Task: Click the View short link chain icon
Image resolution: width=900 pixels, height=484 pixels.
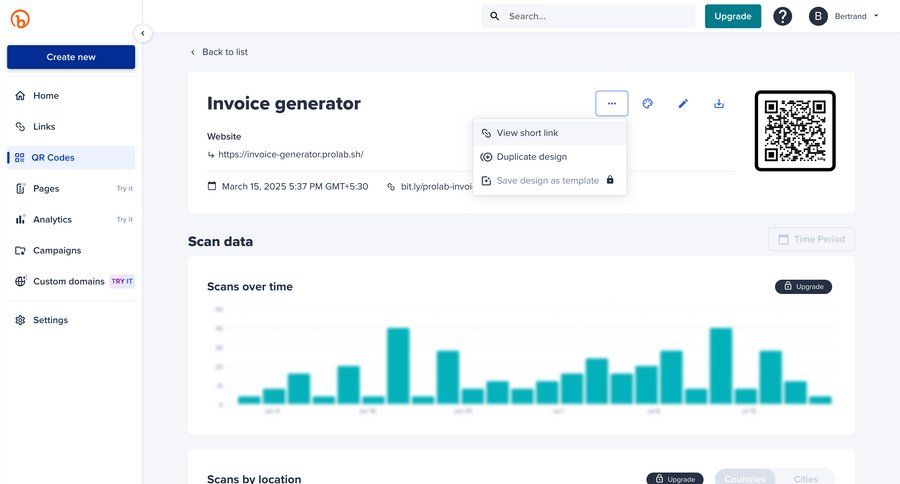Action: click(x=486, y=133)
